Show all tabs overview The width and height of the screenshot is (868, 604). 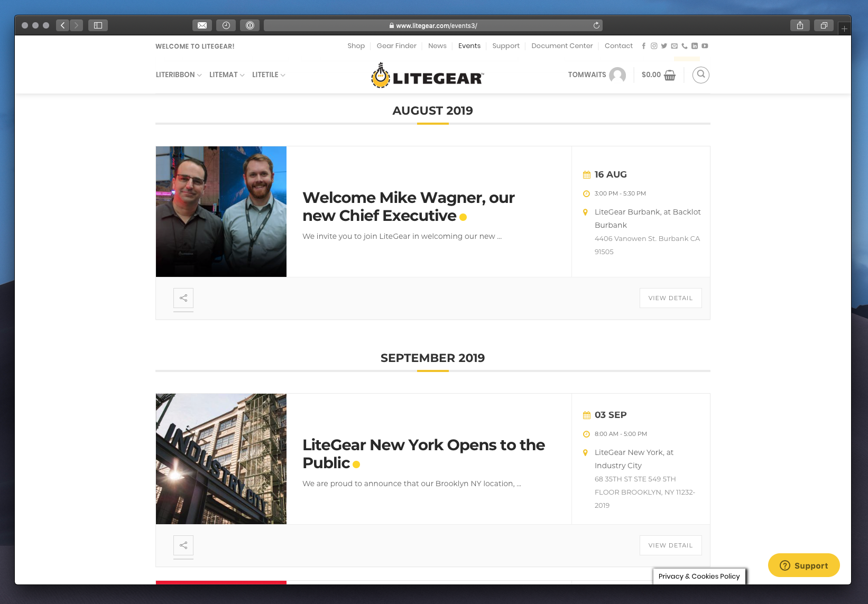click(824, 25)
